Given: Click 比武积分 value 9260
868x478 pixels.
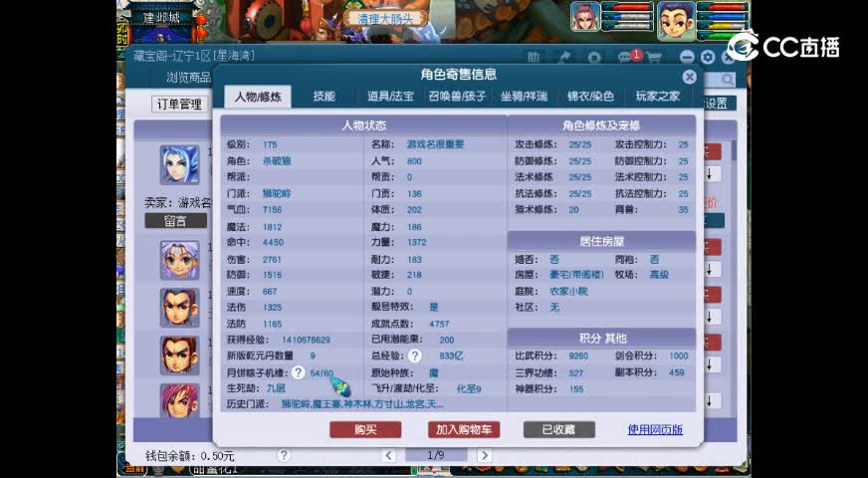Looking at the screenshot, I should point(578,356).
